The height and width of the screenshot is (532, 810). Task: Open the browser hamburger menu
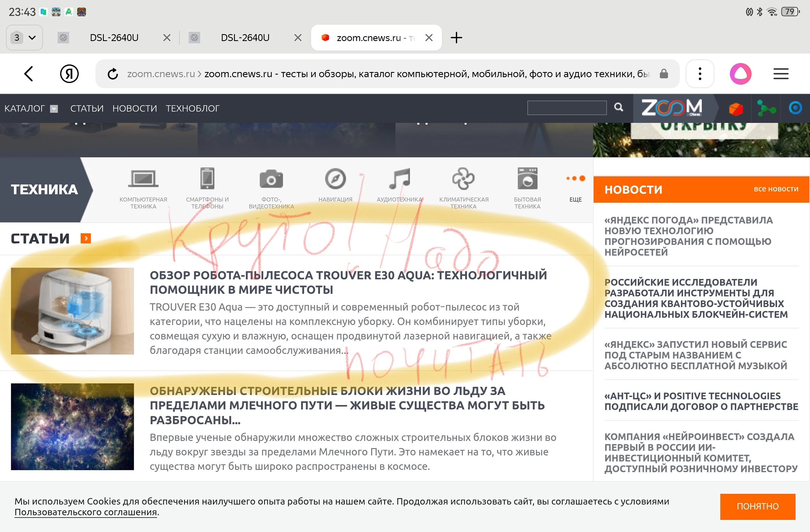point(781,74)
